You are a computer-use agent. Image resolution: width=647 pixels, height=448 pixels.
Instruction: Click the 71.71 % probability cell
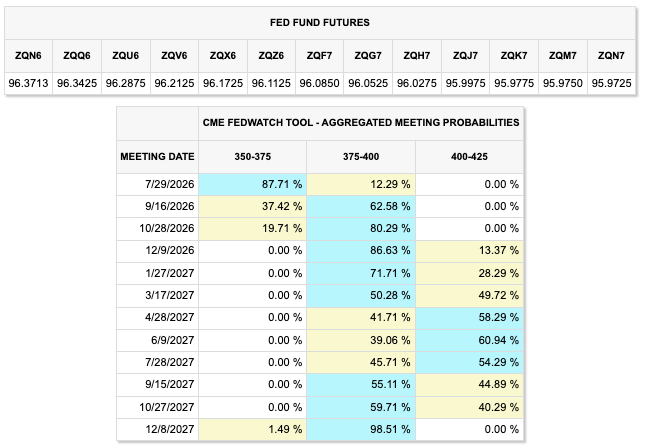(x=361, y=273)
